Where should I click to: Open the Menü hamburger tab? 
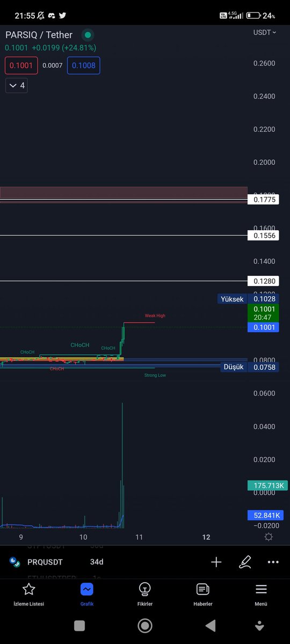click(261, 595)
